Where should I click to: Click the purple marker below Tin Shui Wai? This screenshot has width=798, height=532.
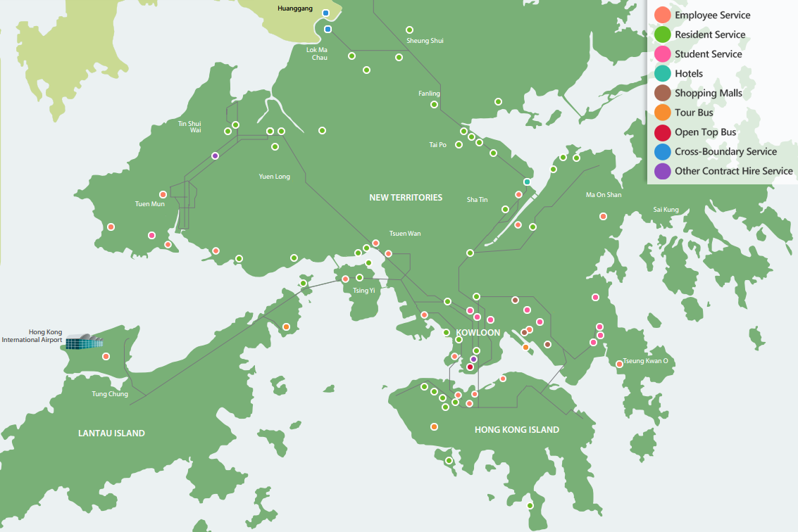(x=215, y=156)
